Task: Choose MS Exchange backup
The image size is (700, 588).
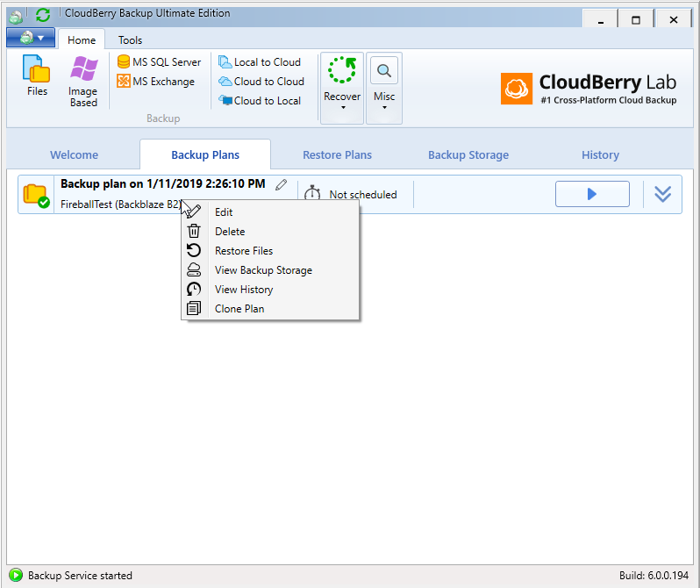Action: point(156,82)
